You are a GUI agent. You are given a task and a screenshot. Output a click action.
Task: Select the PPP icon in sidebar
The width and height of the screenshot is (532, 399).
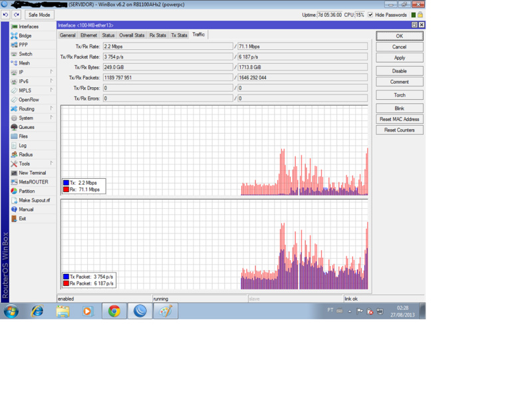tap(14, 45)
